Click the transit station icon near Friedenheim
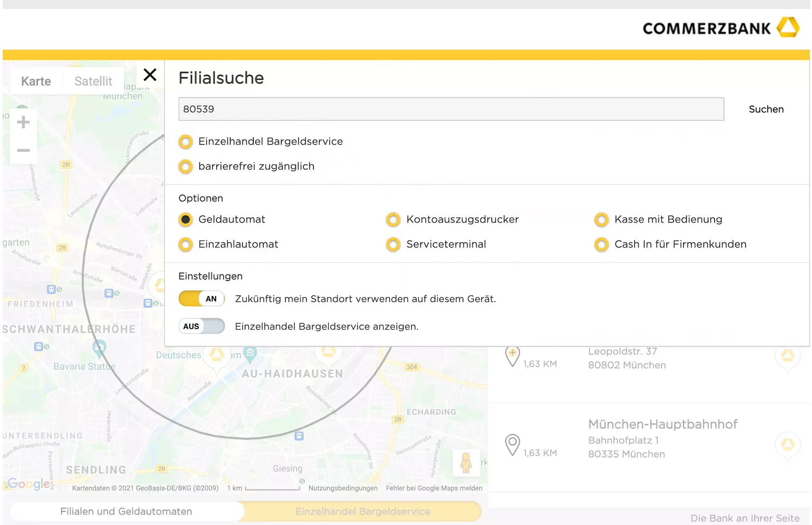812x525 pixels. pyautogui.click(x=51, y=290)
